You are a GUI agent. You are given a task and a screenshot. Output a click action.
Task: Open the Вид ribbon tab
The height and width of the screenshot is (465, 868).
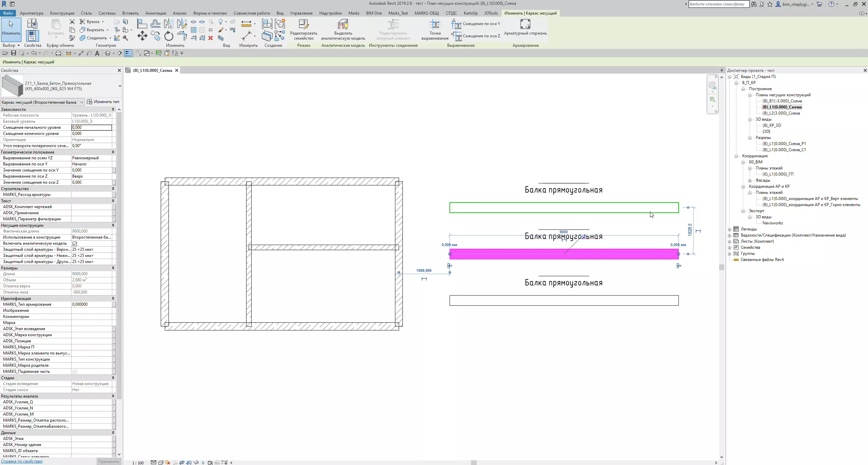[x=280, y=13]
